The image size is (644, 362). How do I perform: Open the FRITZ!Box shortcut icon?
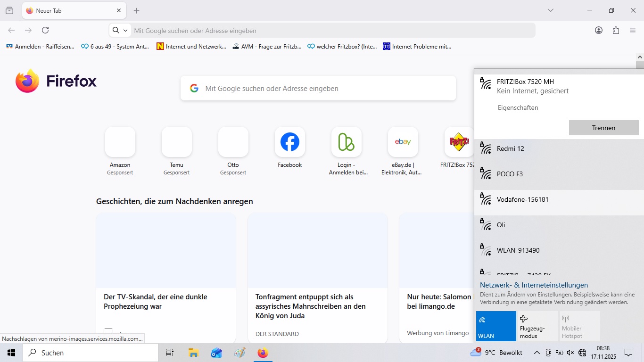coord(459,142)
